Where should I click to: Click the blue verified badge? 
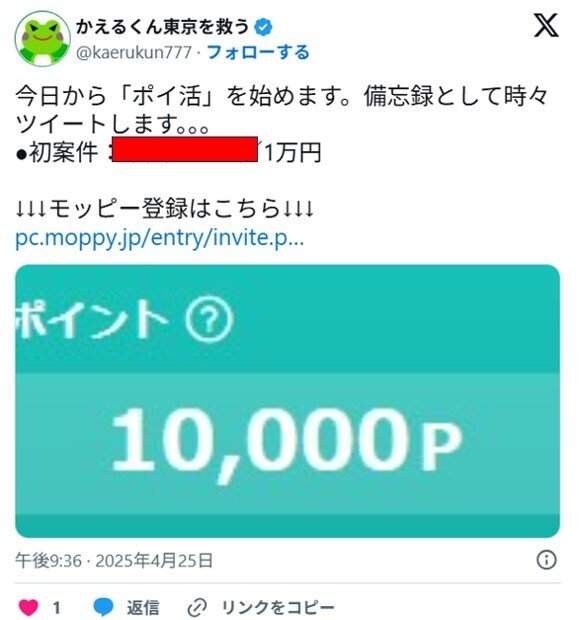(x=263, y=27)
